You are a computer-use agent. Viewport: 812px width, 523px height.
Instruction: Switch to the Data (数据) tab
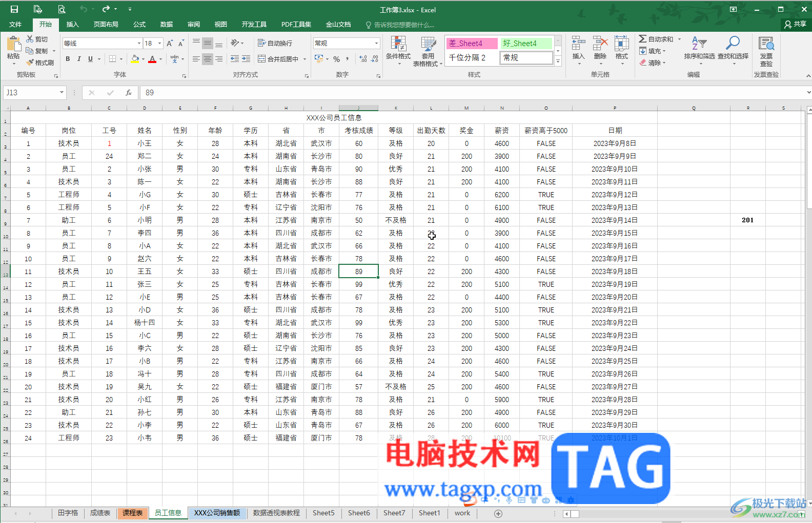pyautogui.click(x=167, y=24)
